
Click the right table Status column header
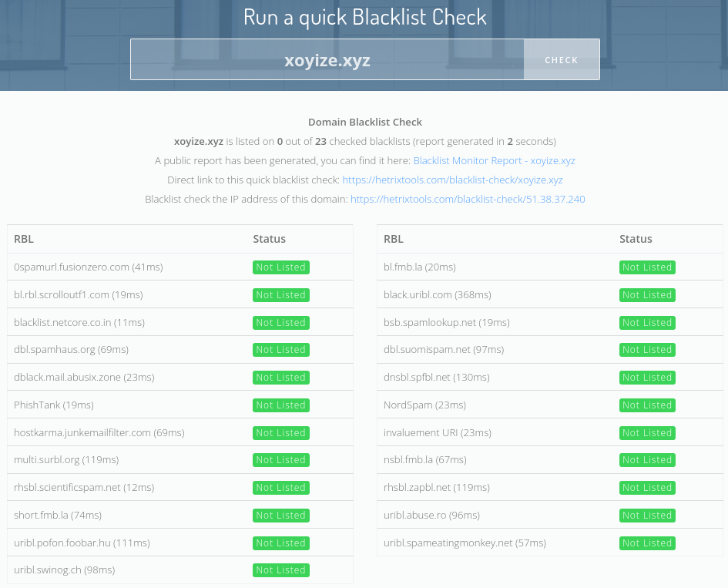(636, 239)
